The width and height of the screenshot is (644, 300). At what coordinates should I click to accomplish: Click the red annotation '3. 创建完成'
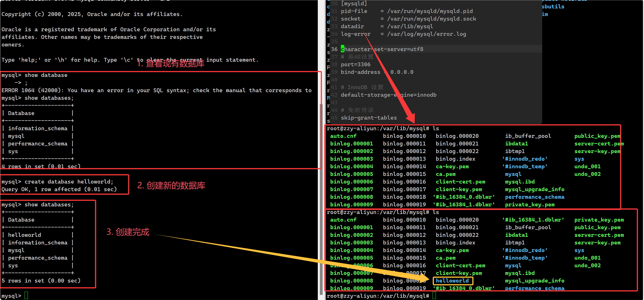click(128, 232)
